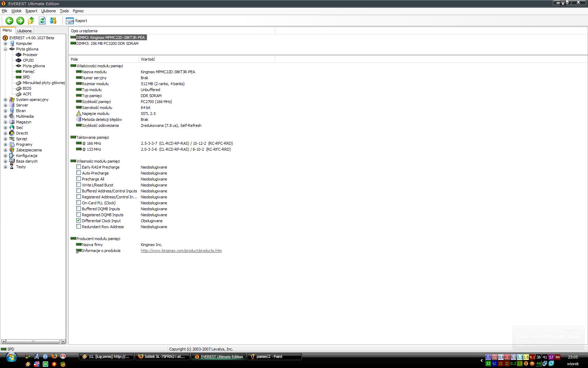Toggle the Differential Clock Input checkbox
588x368 pixels.
click(79, 221)
